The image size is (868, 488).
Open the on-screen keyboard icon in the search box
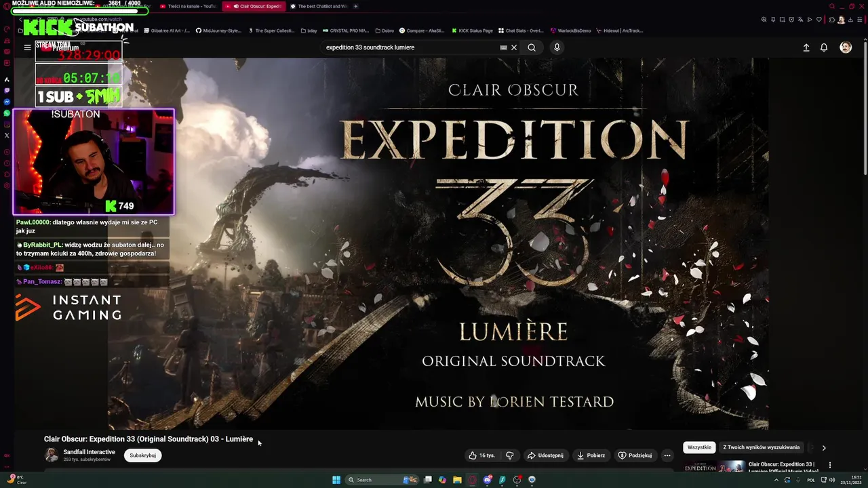click(503, 47)
